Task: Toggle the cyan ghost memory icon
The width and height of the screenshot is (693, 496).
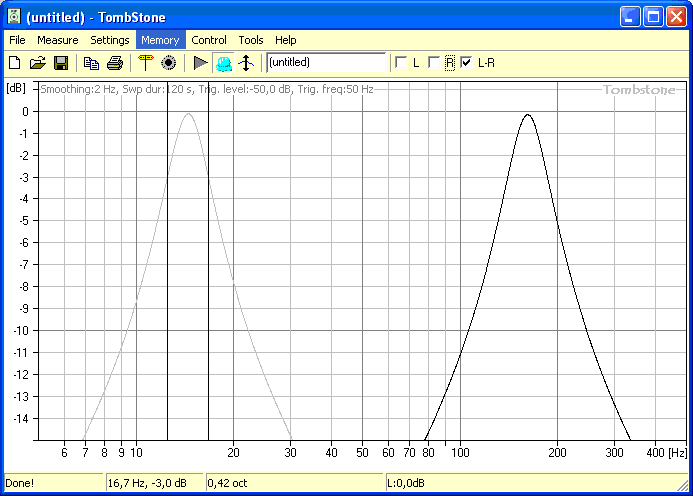Action: click(x=224, y=63)
